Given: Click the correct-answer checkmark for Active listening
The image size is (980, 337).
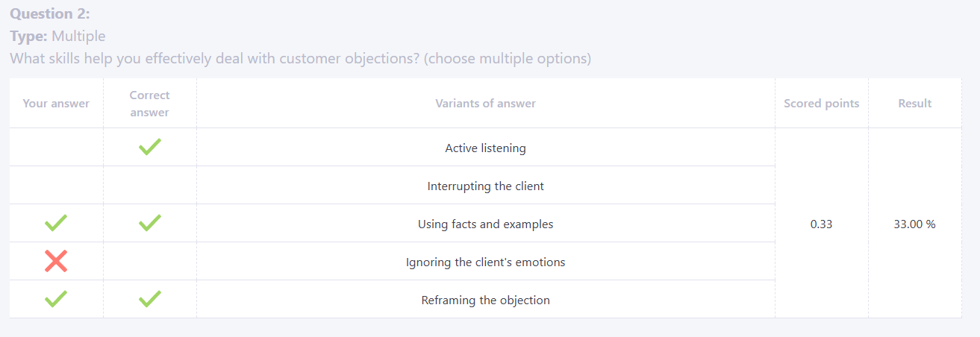Looking at the screenshot, I should pyautogui.click(x=150, y=147).
